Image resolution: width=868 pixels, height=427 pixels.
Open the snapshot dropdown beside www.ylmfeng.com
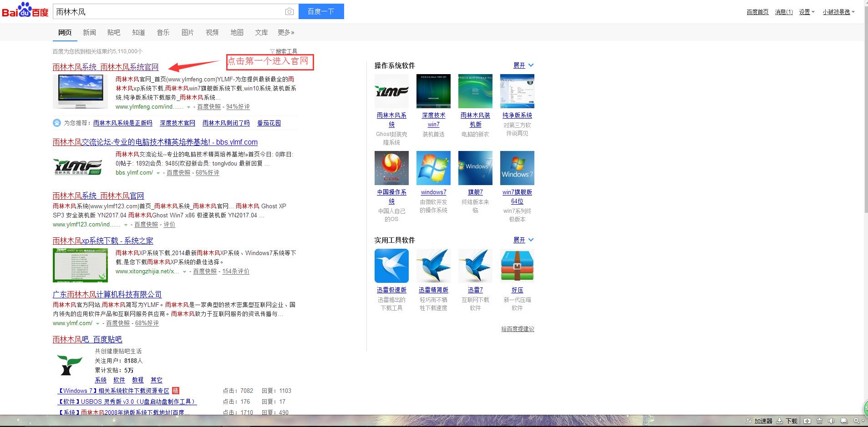(x=188, y=107)
